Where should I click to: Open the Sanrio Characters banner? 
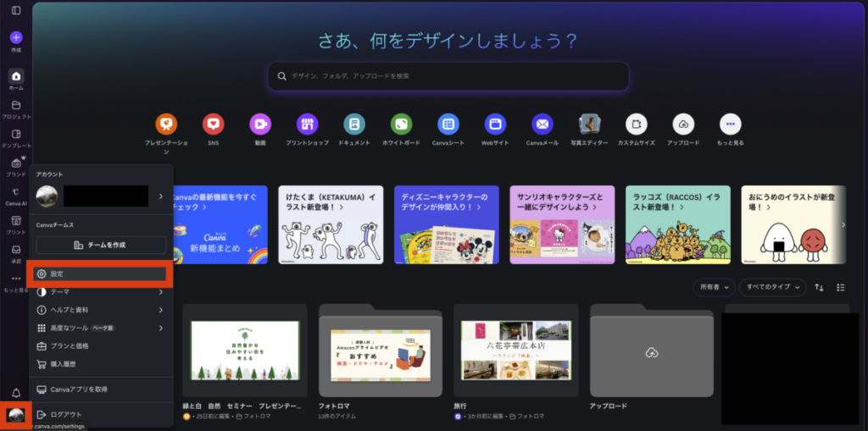[562, 224]
